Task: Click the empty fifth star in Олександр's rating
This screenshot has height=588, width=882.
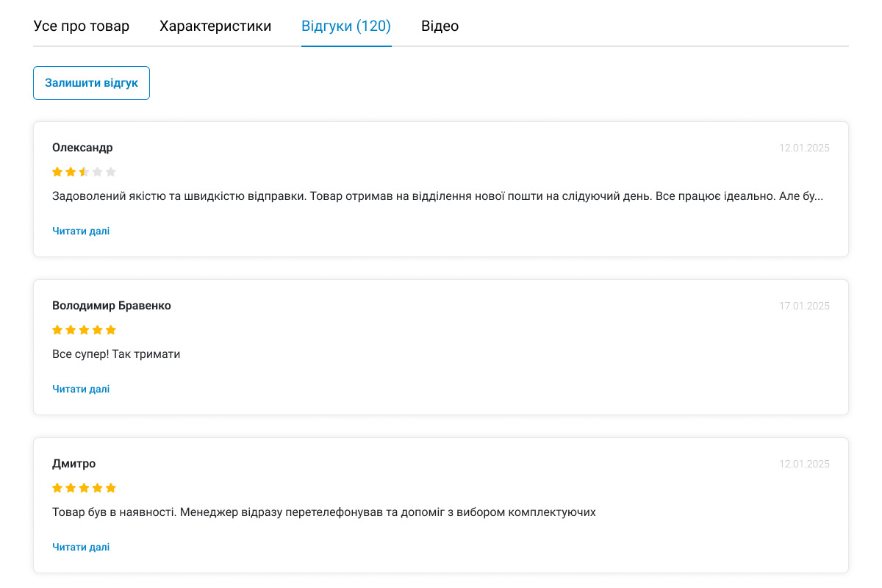Action: [111, 172]
